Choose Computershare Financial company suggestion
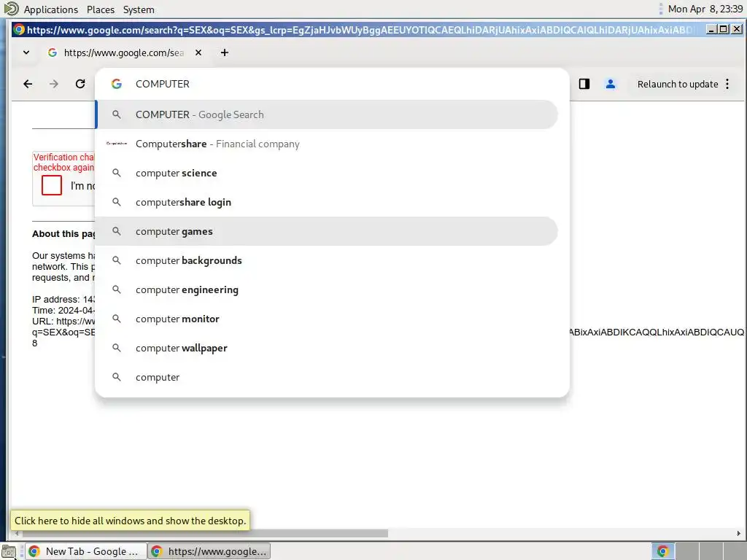 pos(327,144)
